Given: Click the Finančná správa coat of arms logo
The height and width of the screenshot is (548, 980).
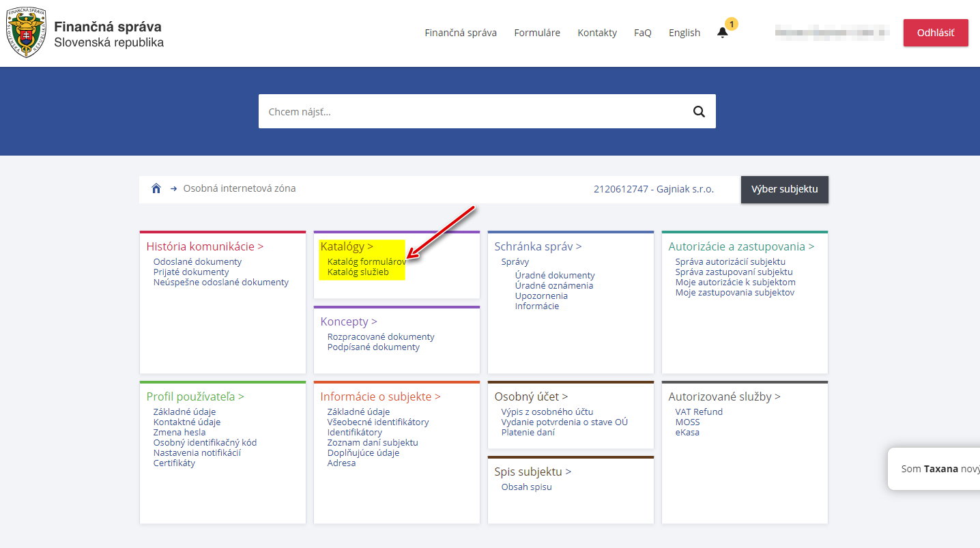Looking at the screenshot, I should coord(26,33).
